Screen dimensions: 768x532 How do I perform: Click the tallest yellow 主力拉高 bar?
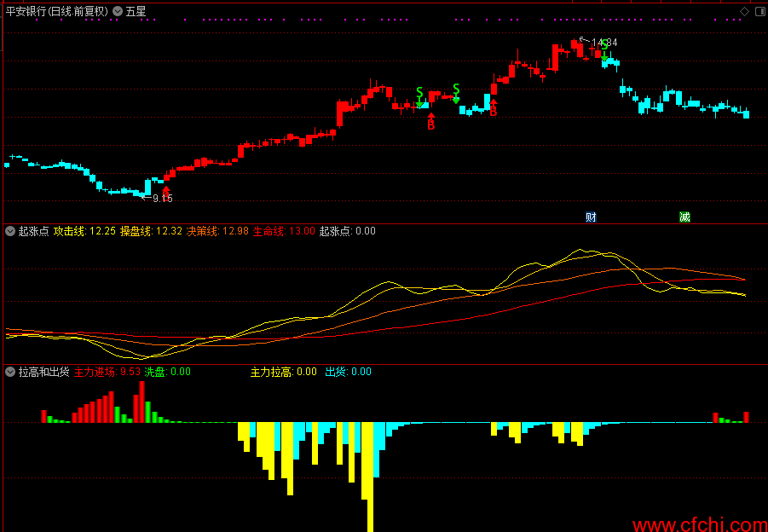370,477
